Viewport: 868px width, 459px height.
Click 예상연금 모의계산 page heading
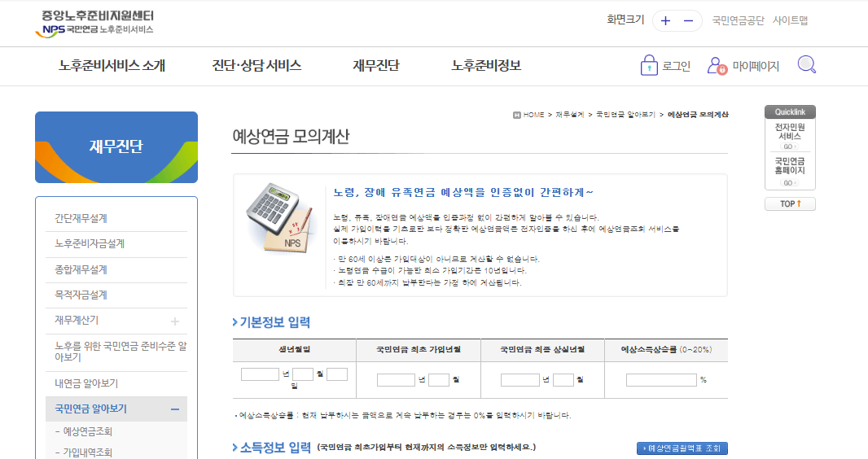[291, 136]
